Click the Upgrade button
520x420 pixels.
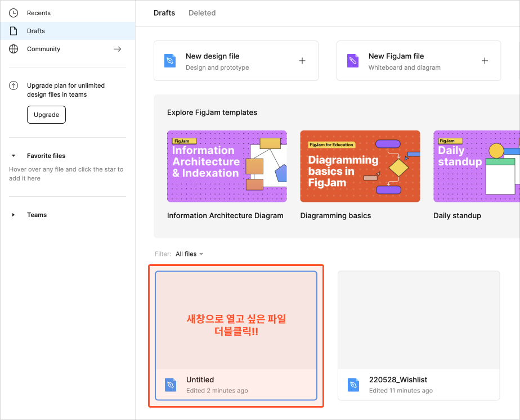pos(46,115)
